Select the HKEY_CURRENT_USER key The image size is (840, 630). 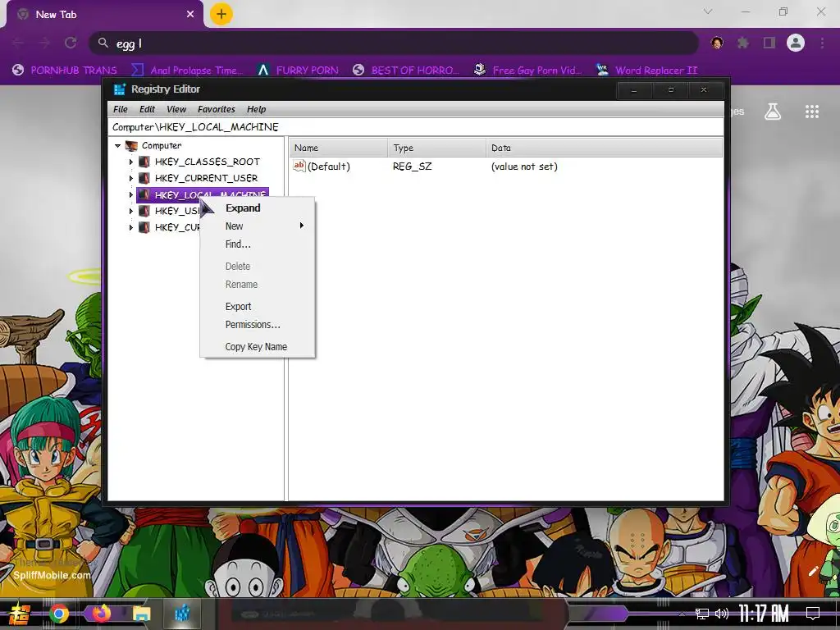tap(206, 178)
